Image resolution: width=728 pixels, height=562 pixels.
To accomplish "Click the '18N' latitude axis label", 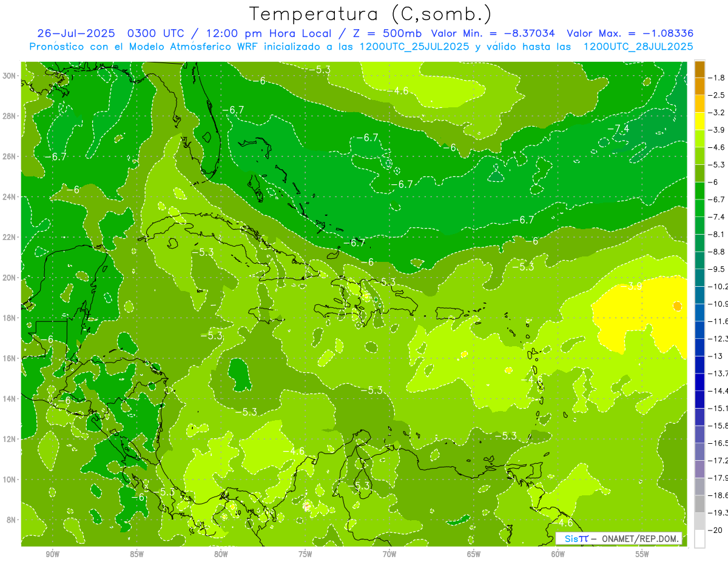I will (x=9, y=318).
